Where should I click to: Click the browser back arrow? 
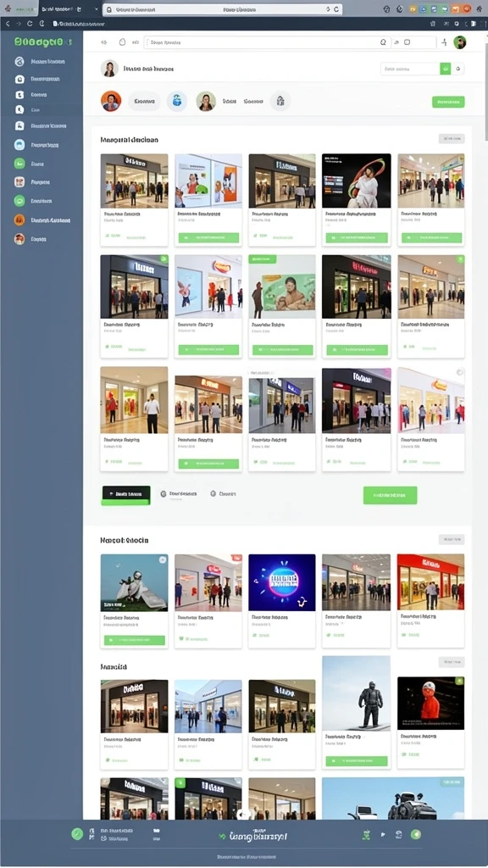pos(7,24)
